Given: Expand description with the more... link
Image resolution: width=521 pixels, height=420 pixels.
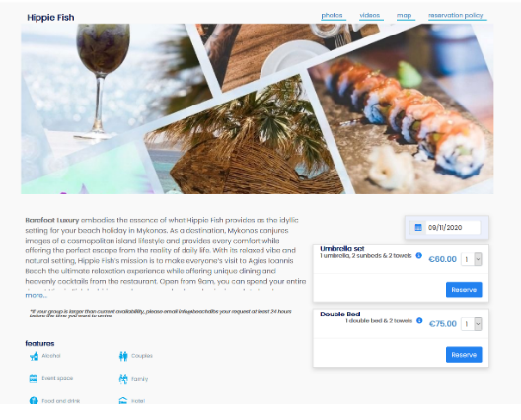Looking at the screenshot, I should coord(37,295).
